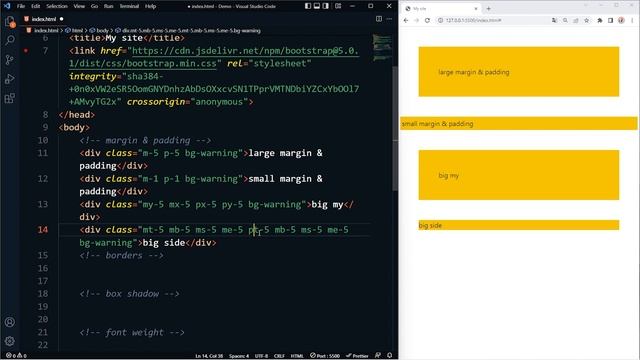Click breakpoint dot on line 7
Screen dimensions: 640x360
coord(26,51)
